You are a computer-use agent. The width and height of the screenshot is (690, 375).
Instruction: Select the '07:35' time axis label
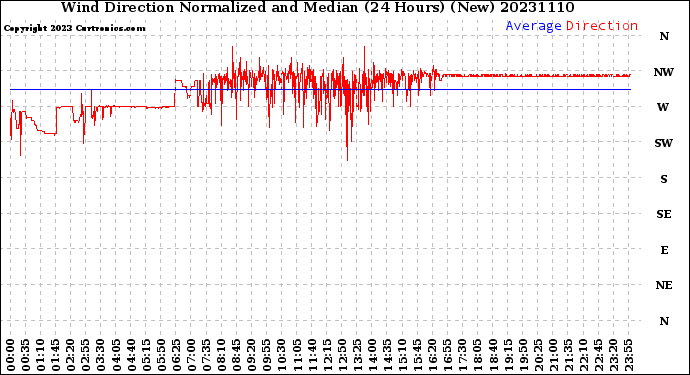click(206, 355)
